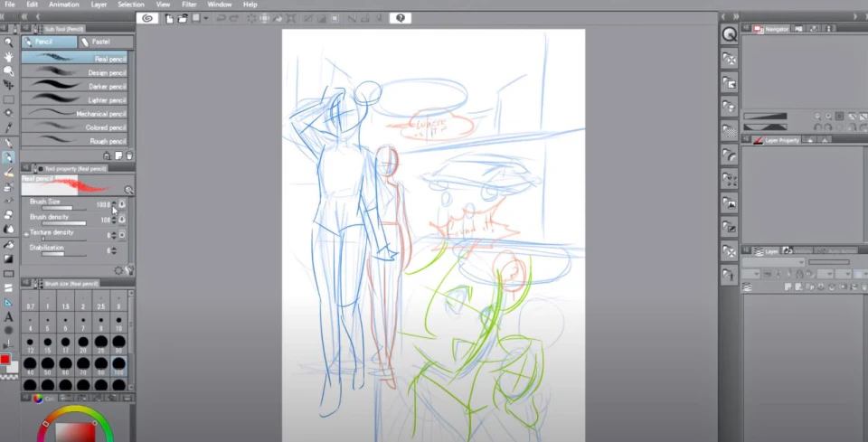Select the Hand move tool
Screen dimensions: 868x442
point(8,56)
